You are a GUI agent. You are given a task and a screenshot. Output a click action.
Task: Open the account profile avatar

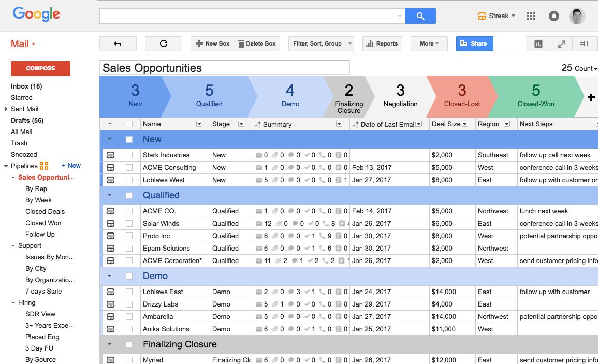pos(577,16)
